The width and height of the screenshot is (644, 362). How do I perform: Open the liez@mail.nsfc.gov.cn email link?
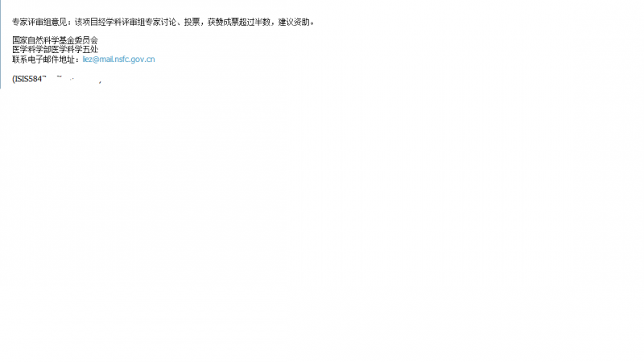(118, 59)
